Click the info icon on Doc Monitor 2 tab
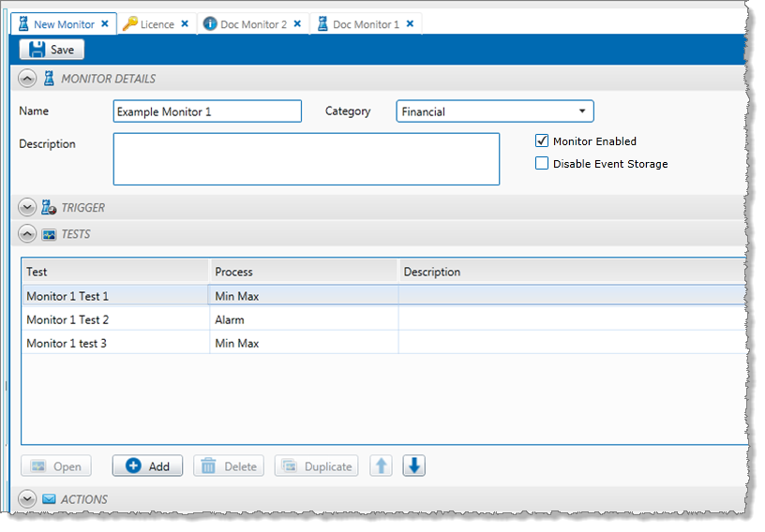This screenshot has height=532, width=765. 210,23
